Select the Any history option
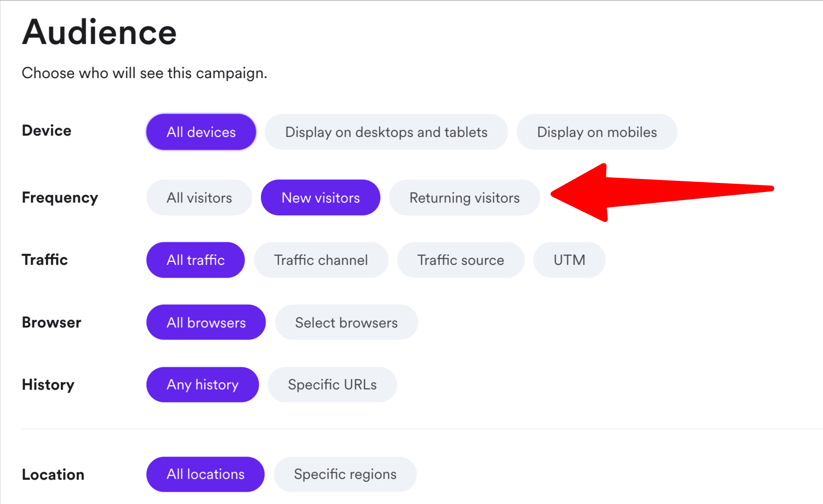Image resolution: width=823 pixels, height=504 pixels. 202,385
